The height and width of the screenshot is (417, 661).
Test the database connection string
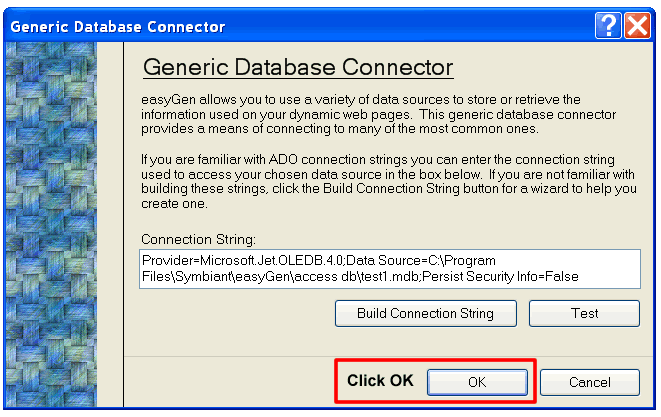(584, 313)
